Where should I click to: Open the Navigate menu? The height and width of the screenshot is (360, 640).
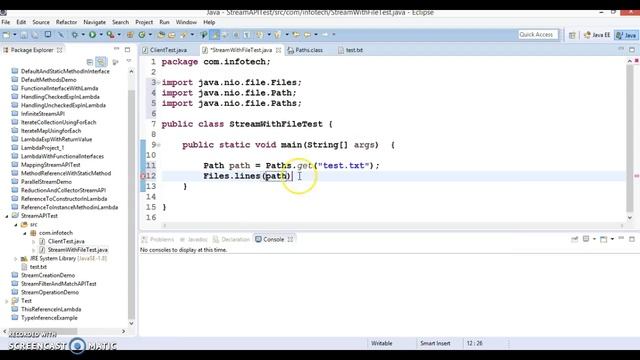[94, 22]
